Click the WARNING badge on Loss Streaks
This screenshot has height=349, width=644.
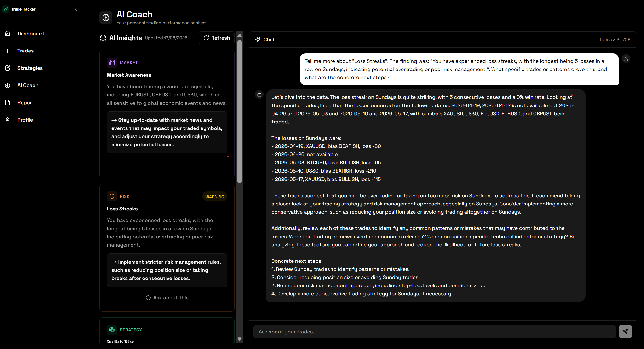[215, 197]
